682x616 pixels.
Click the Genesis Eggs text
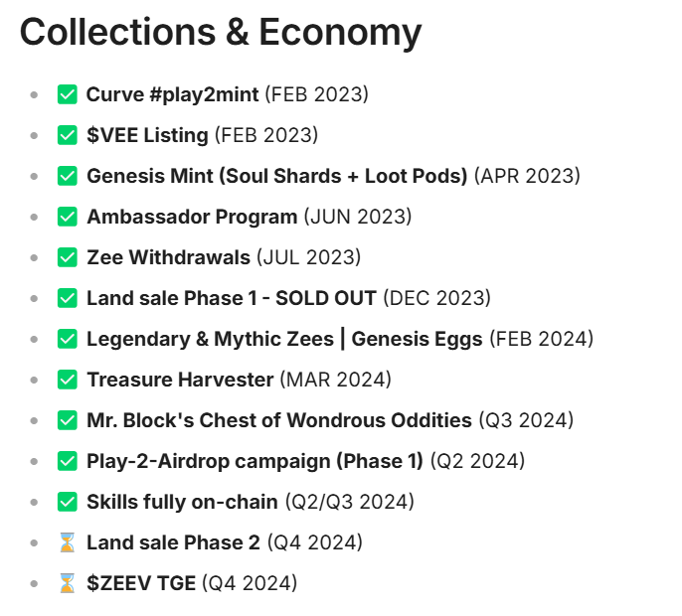tap(418, 339)
